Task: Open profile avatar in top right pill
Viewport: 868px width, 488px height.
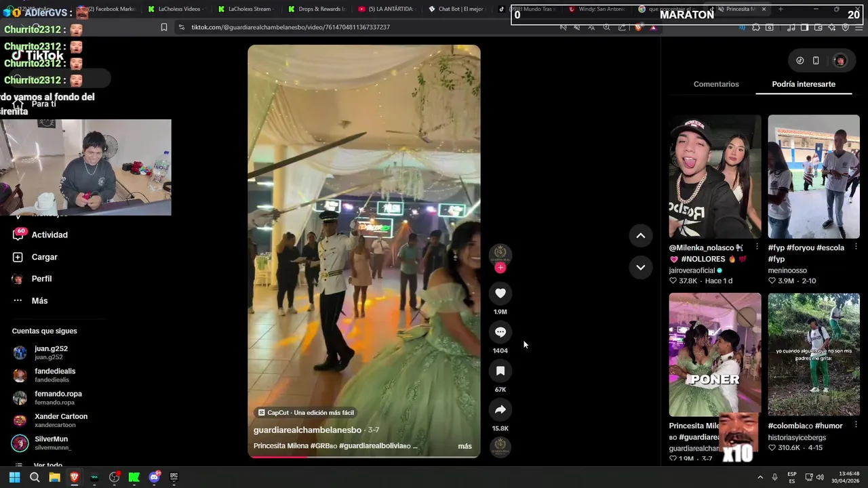Action: (840, 60)
